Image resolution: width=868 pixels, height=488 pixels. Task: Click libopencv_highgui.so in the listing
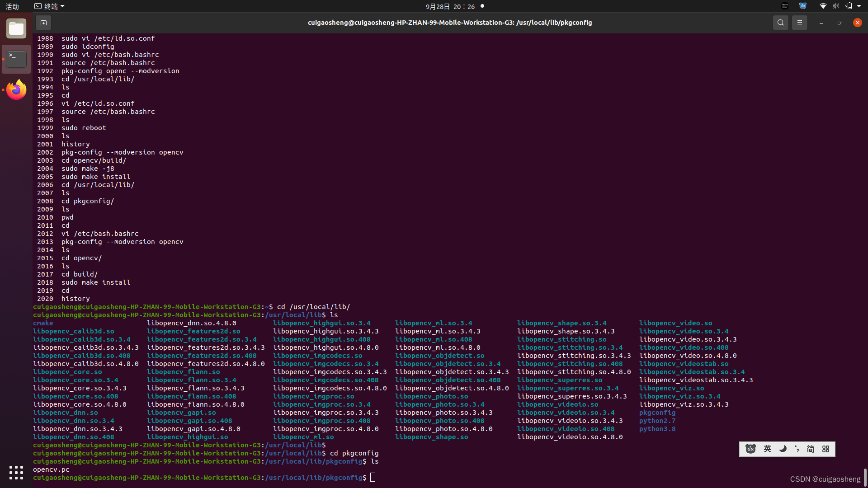click(x=188, y=437)
